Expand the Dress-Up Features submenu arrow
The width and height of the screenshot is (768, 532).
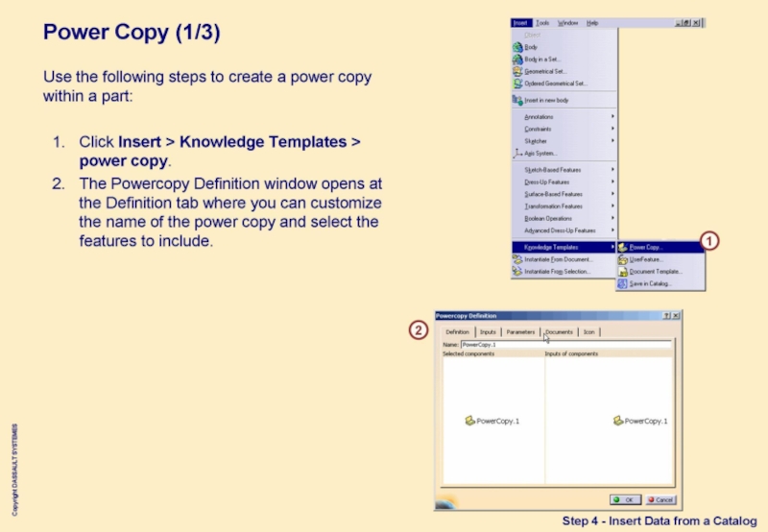click(612, 181)
